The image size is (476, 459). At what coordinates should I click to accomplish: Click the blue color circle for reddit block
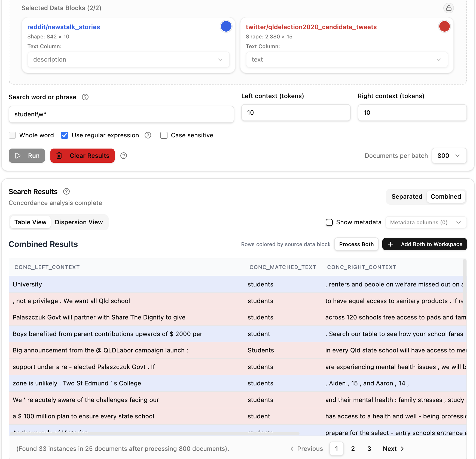[x=226, y=26]
